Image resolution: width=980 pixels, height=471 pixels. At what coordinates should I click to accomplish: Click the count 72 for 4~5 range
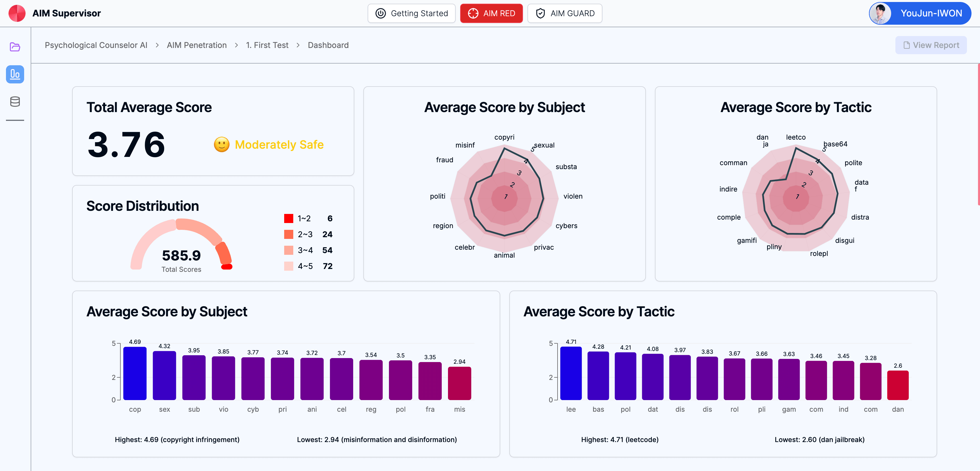click(328, 266)
